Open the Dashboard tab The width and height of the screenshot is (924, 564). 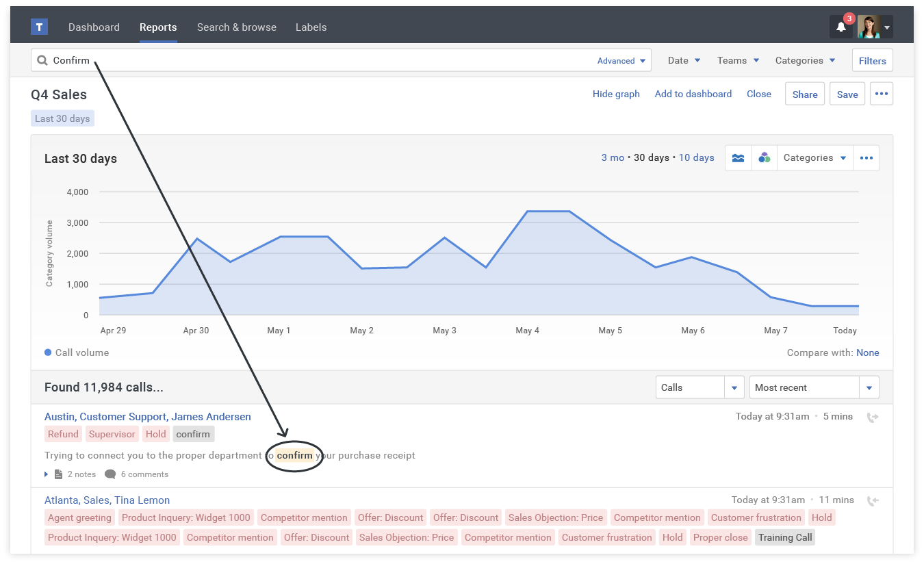coord(94,27)
